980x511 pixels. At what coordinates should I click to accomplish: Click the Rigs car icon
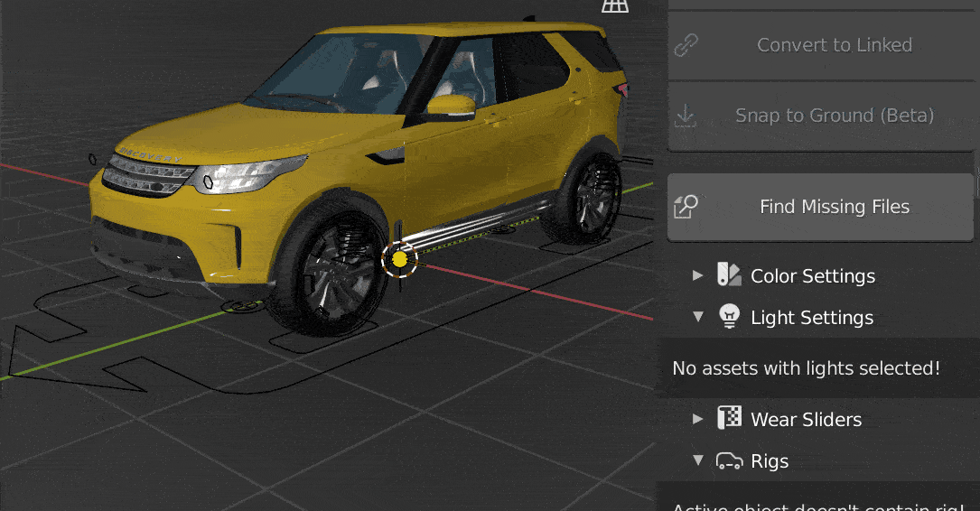pos(730,461)
